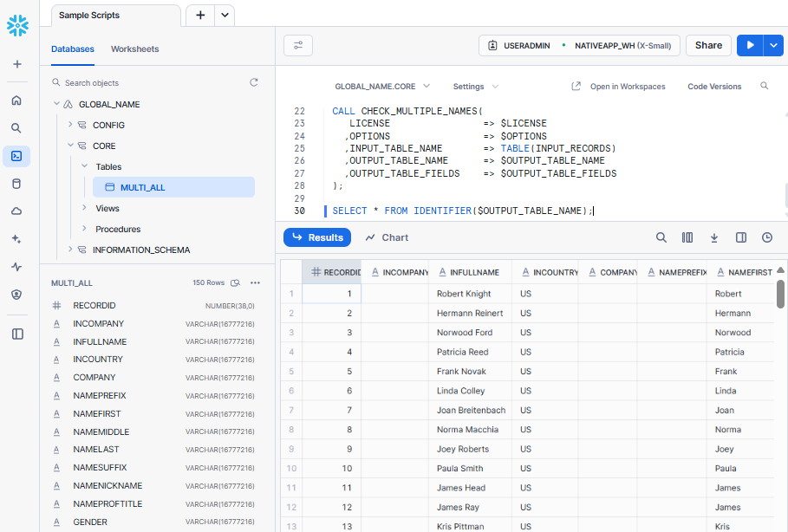This screenshot has height=532, width=788.
Task: Toggle the sidebar panel collapse icon
Action: click(x=17, y=334)
